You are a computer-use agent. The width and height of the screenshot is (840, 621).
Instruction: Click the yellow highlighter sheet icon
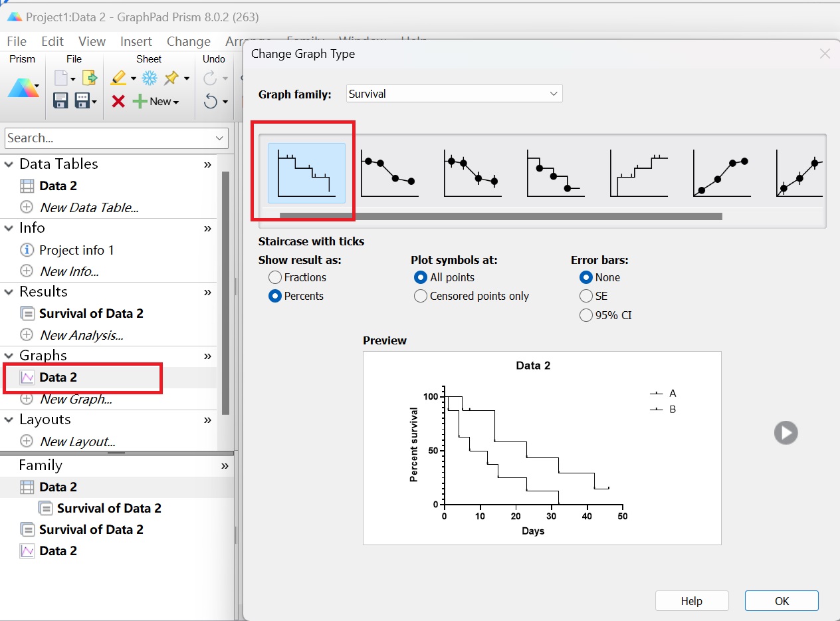tap(119, 78)
